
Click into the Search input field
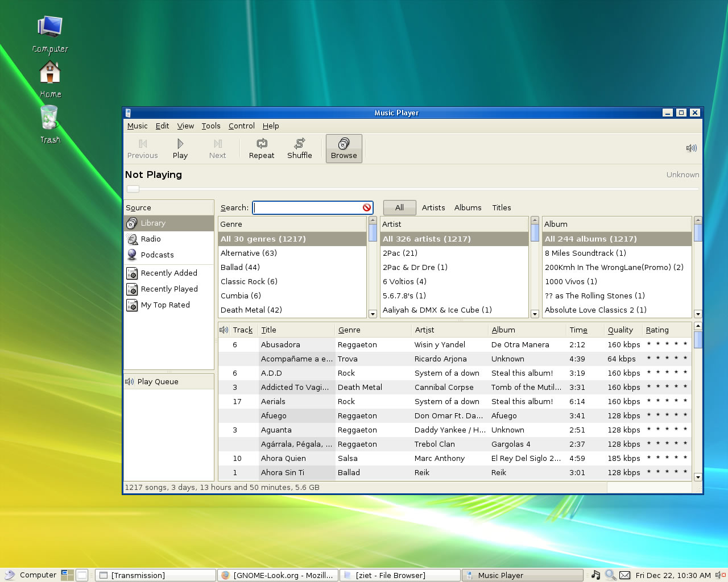click(x=307, y=207)
